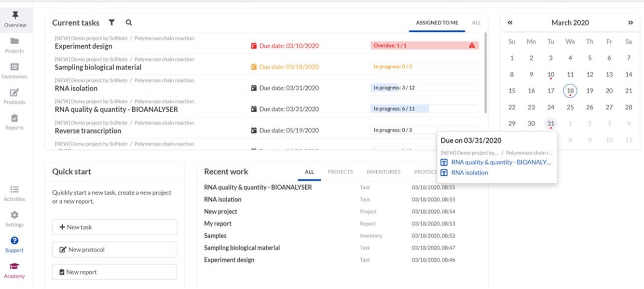Go to Protocols in the sidebar
The width and height of the screenshot is (644, 289).
click(x=14, y=93)
